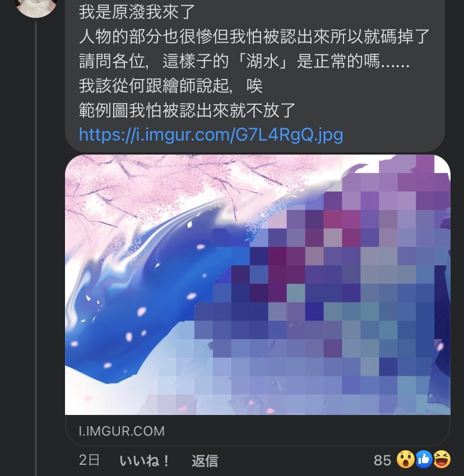The image size is (464, 476).
Task: Open the 85 reactions count
Action: click(382, 460)
